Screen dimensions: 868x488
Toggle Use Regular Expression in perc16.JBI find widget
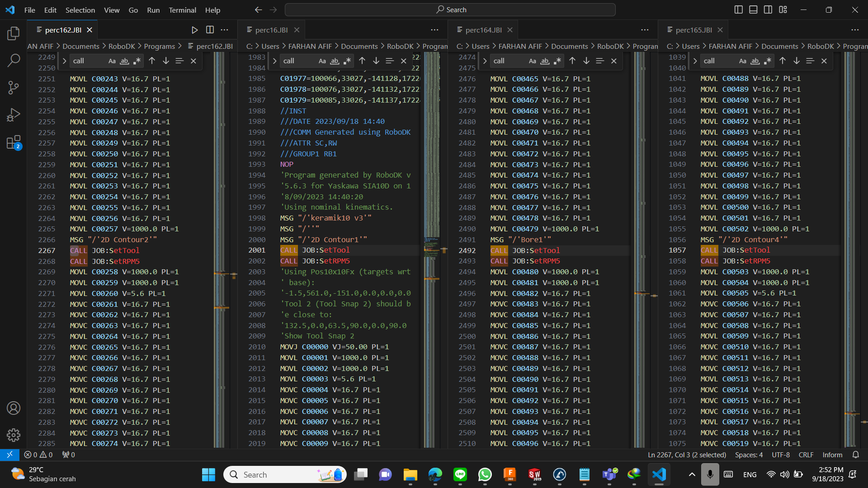(x=347, y=61)
